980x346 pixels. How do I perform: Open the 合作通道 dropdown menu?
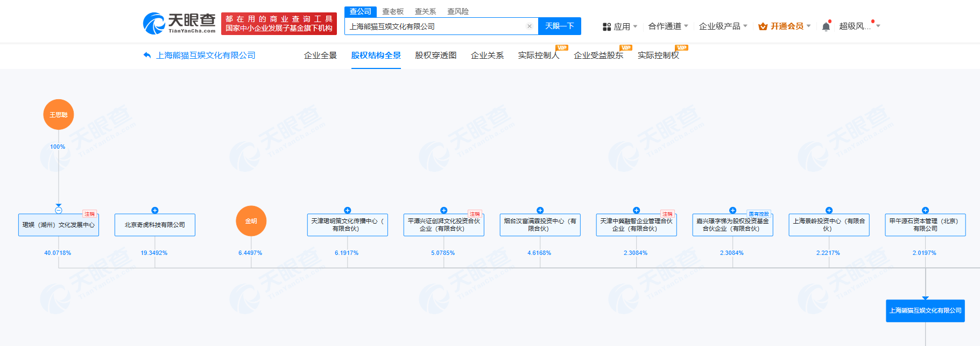pyautogui.click(x=668, y=26)
